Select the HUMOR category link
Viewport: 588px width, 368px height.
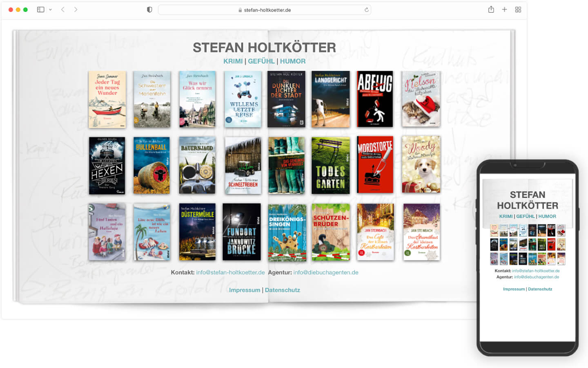coord(293,61)
